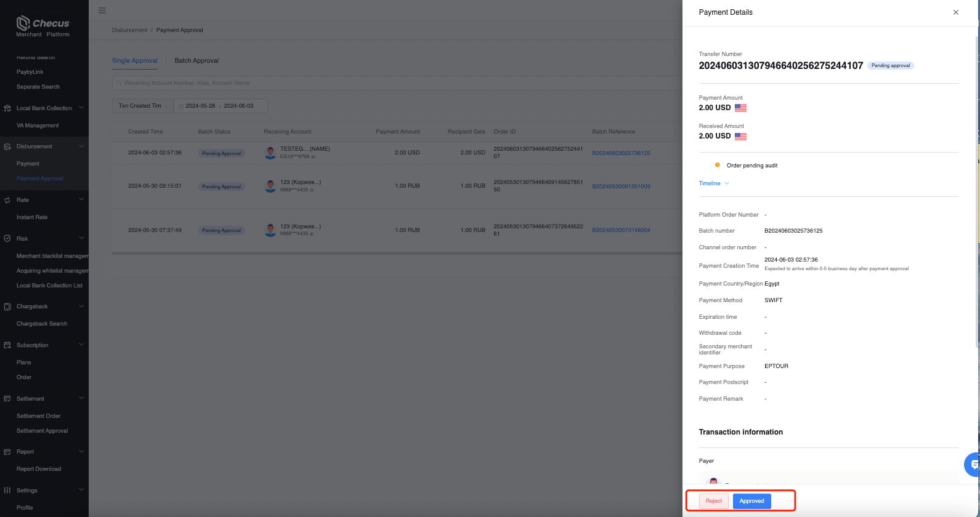
Task: Click Pending Approval badge in first row
Action: click(222, 153)
